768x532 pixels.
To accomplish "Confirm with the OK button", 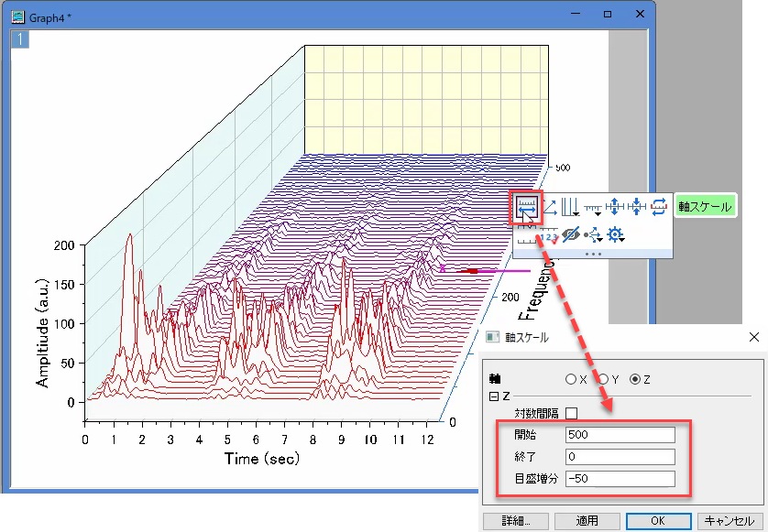I will 659,521.
